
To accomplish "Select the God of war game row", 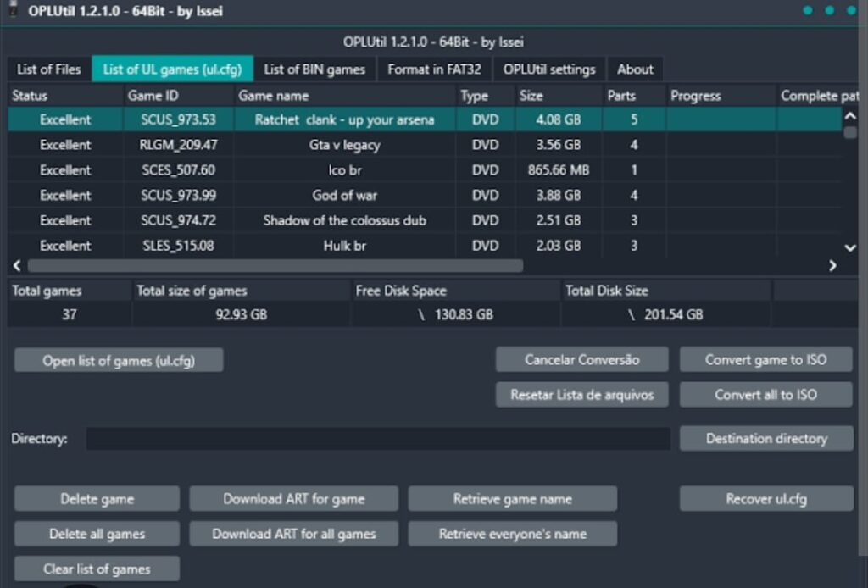I will [x=425, y=195].
